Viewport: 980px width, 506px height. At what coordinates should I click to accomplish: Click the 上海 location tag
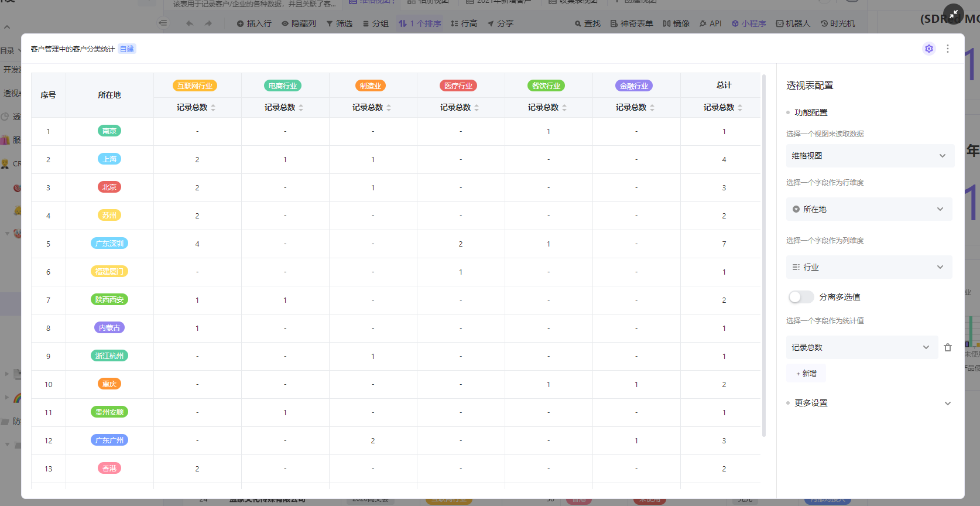pos(109,159)
